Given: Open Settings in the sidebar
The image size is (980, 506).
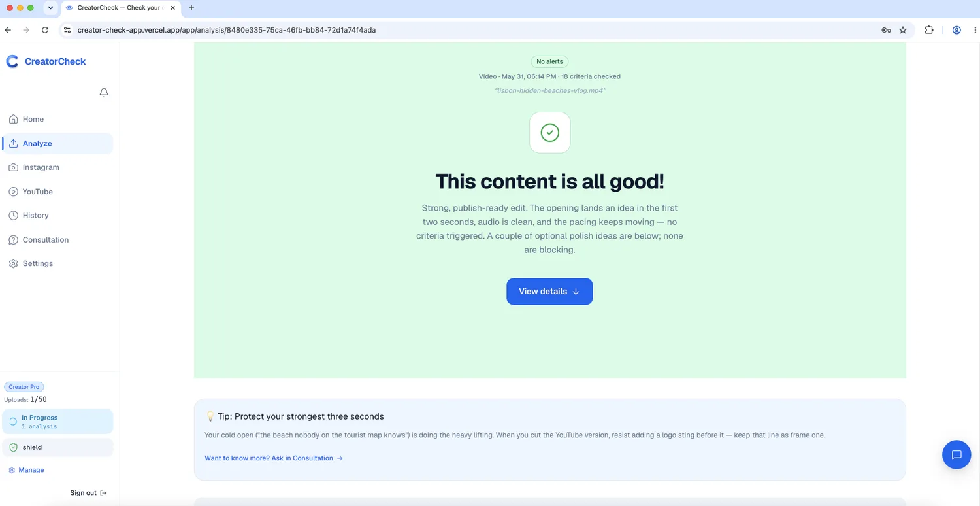Looking at the screenshot, I should tap(57, 263).
